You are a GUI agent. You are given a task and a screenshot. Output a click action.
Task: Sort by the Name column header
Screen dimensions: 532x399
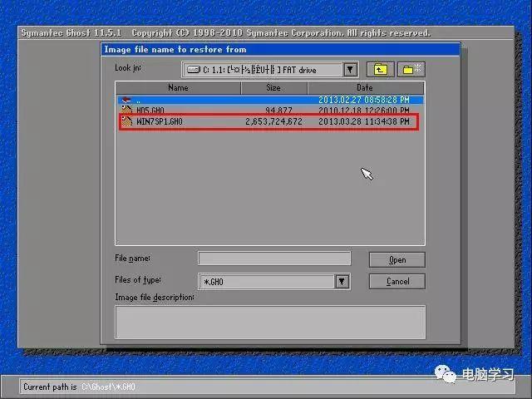(178, 88)
